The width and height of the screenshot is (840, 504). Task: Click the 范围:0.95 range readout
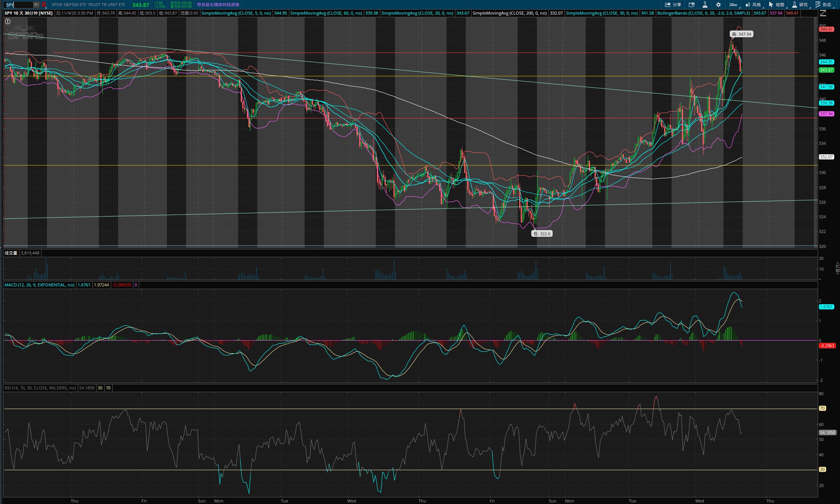tap(189, 13)
